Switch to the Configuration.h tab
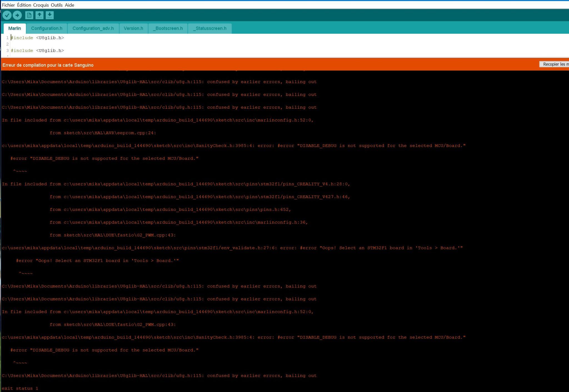The image size is (569, 392). pos(47,28)
